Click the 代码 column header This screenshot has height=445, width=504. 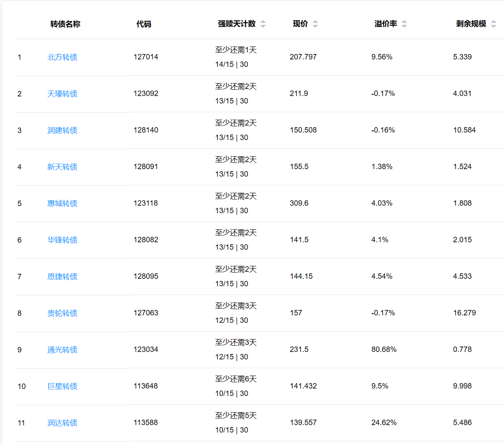[x=144, y=24]
